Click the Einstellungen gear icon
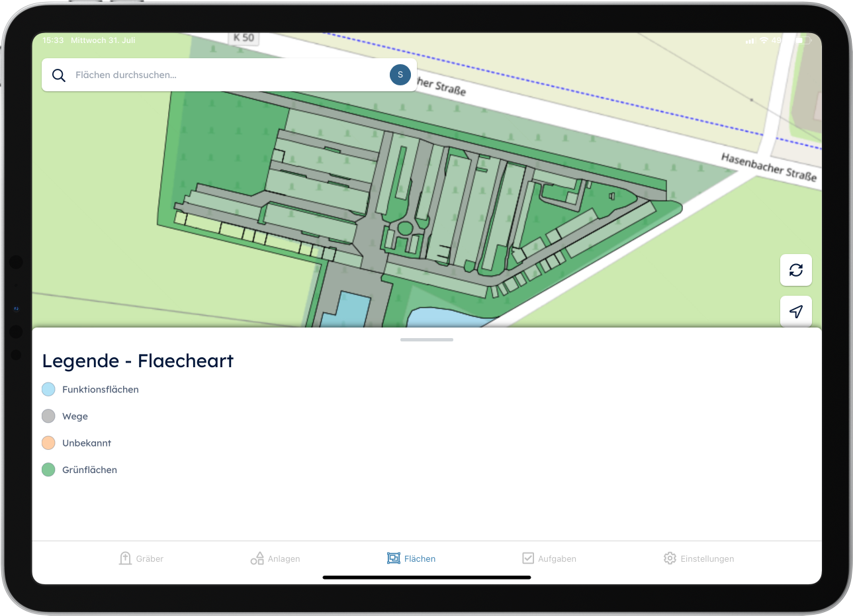Screen dimensions: 853x616 (x=670, y=558)
